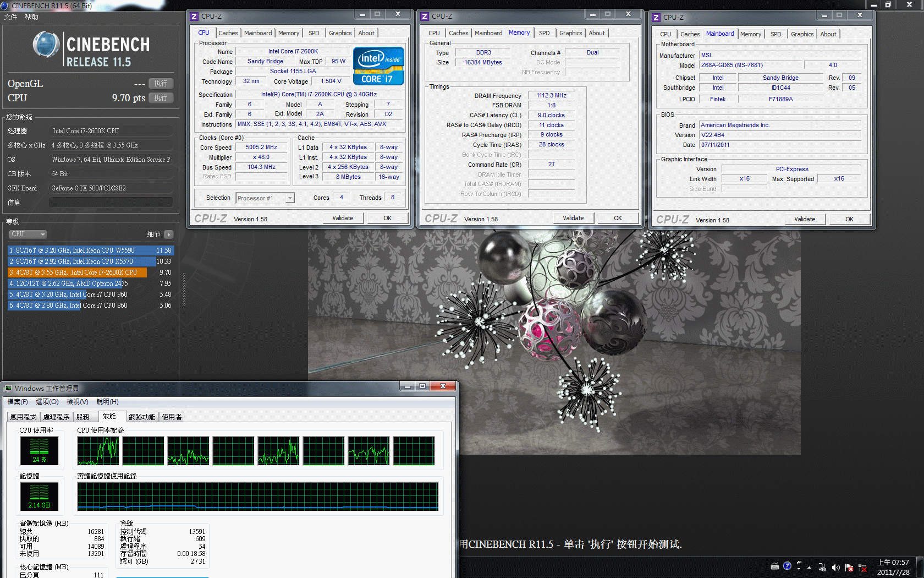This screenshot has width=924, height=578.
Task: Select Core i7 CPU 860 ranking row
Action: pyautogui.click(x=91, y=306)
